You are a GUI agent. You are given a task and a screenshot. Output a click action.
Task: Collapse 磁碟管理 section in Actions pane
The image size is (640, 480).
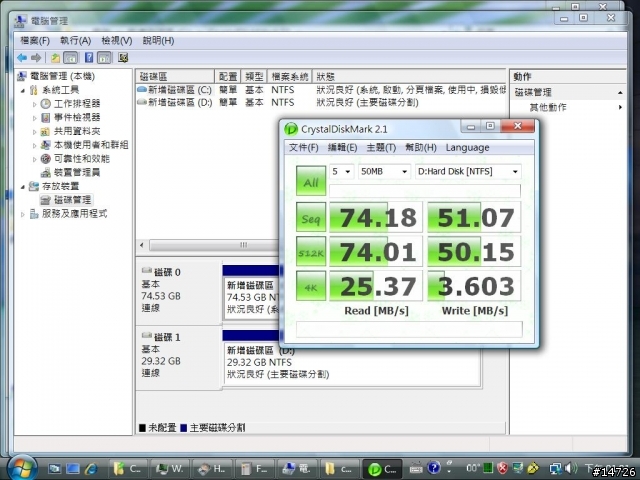tap(620, 93)
